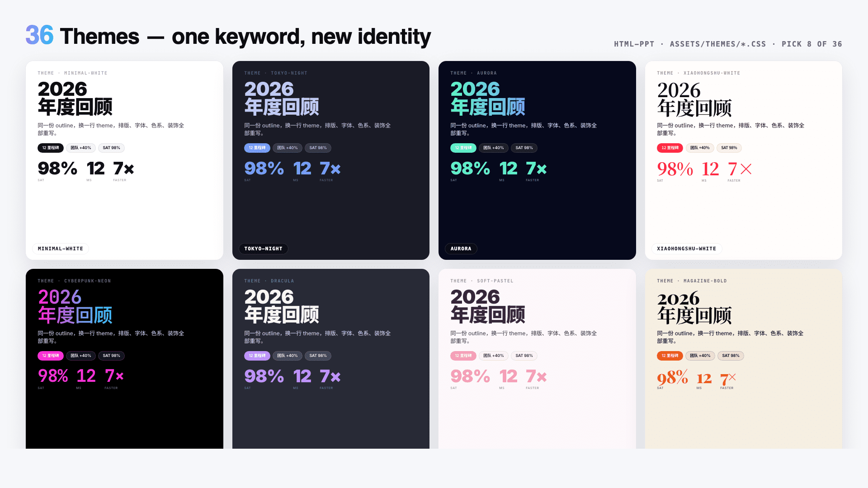Click the XIAOHONGSHU-WHITE name tag
The width and height of the screenshot is (868, 488).
686,249
